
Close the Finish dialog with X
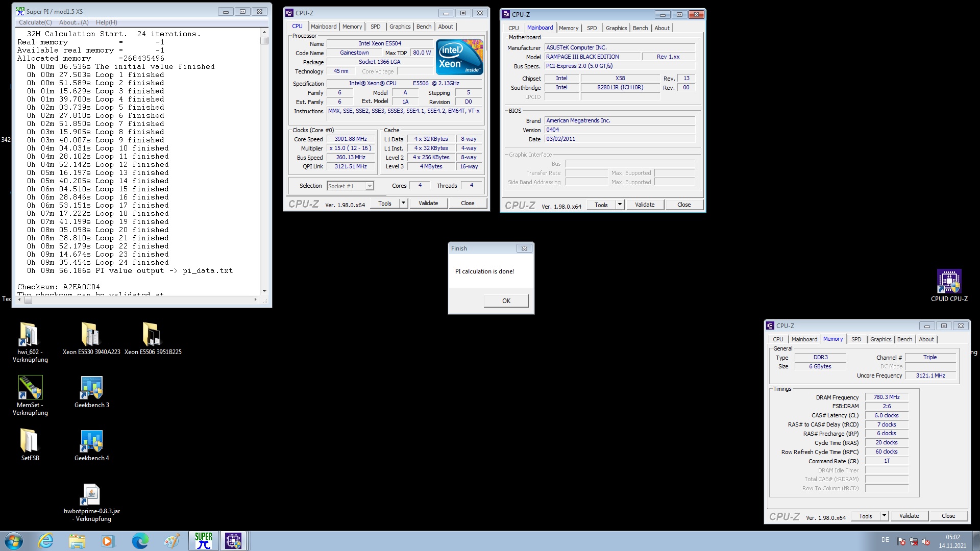point(524,248)
